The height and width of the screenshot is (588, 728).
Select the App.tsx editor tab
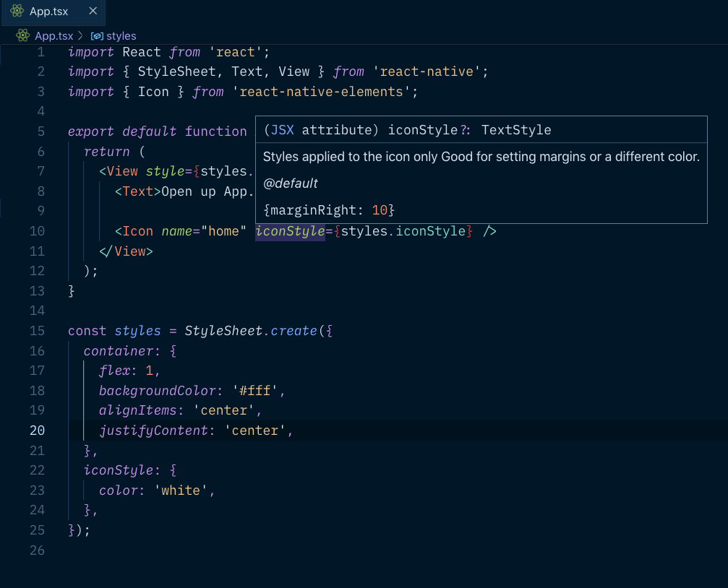51,12
